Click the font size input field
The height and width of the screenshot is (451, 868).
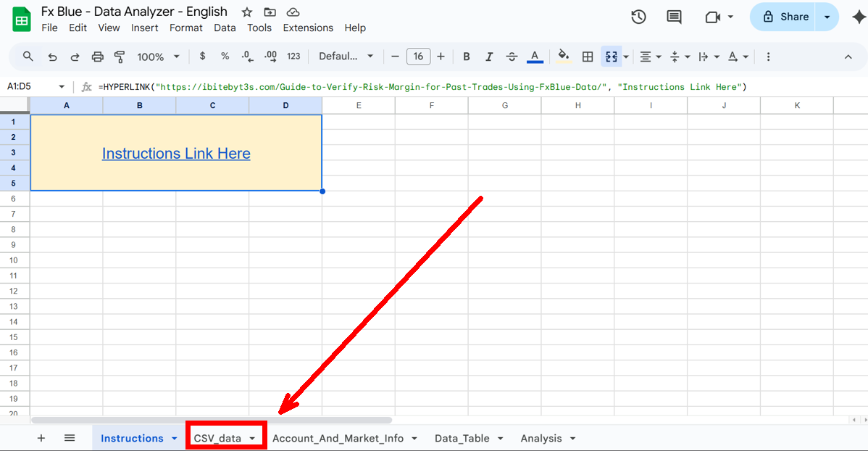(x=418, y=57)
